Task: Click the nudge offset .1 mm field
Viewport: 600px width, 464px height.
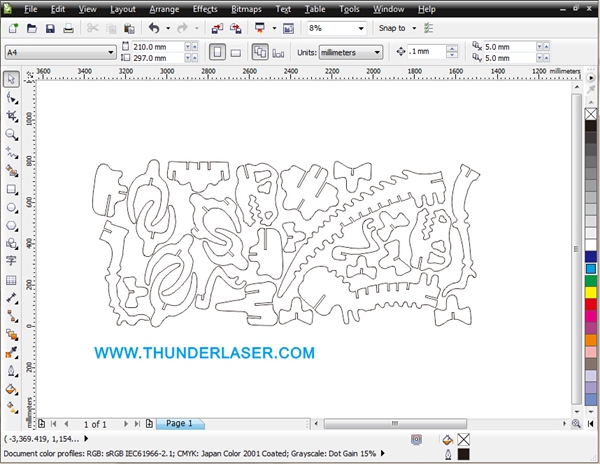Action: coord(427,52)
